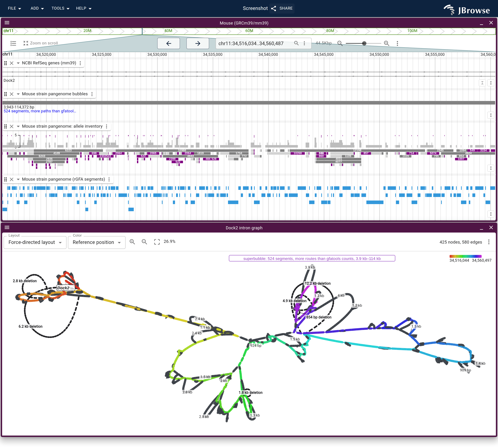
Task: Select the '854 bp deletion' graph label
Action: 319,317
